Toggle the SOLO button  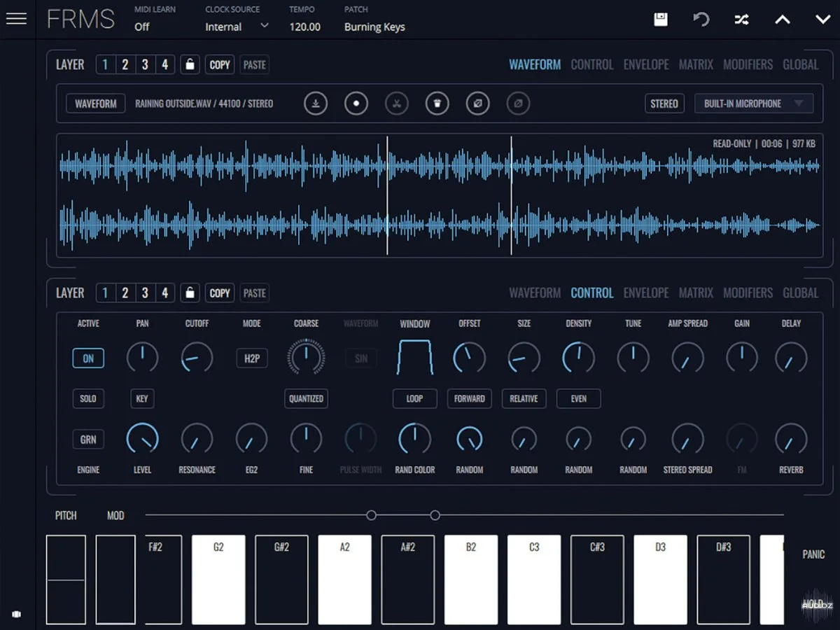[88, 398]
